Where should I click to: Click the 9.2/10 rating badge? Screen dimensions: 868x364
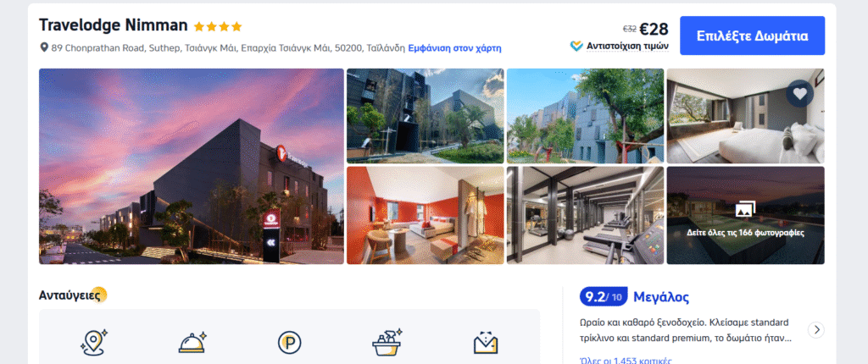click(x=603, y=297)
